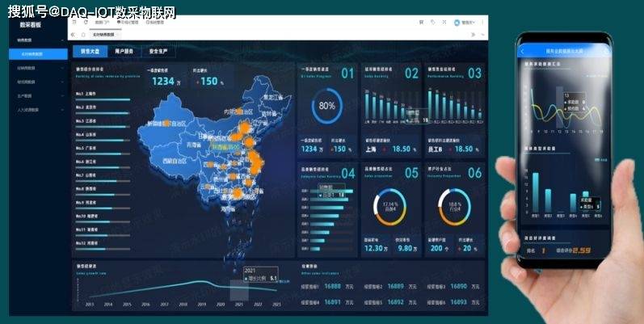
Task: Click the back arrow on the phone header
Action: pos(523,50)
